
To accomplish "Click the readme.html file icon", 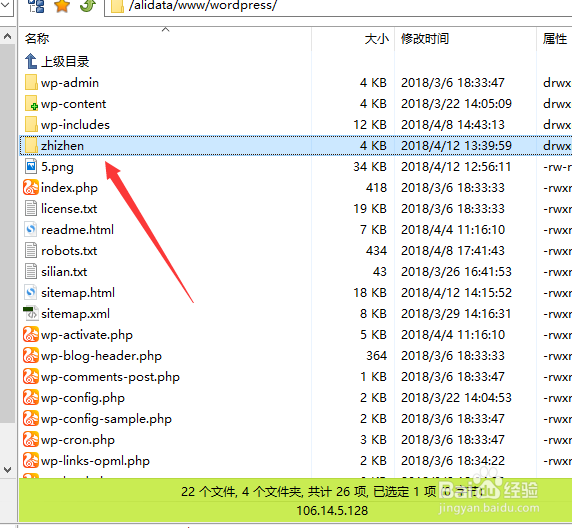I will tap(31, 230).
